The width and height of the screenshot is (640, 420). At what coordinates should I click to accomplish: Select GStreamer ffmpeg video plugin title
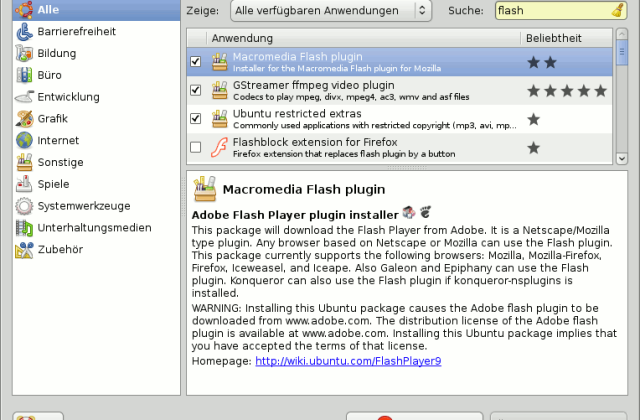point(313,85)
